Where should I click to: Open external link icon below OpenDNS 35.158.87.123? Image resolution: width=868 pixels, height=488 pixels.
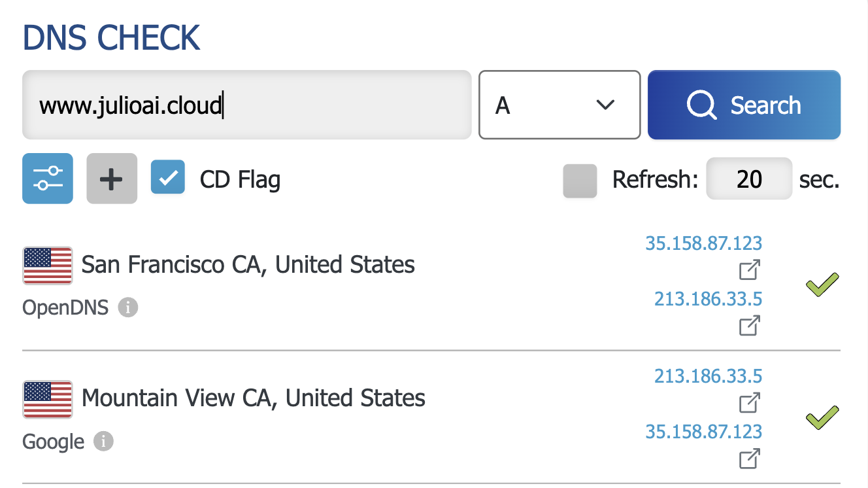pos(750,270)
